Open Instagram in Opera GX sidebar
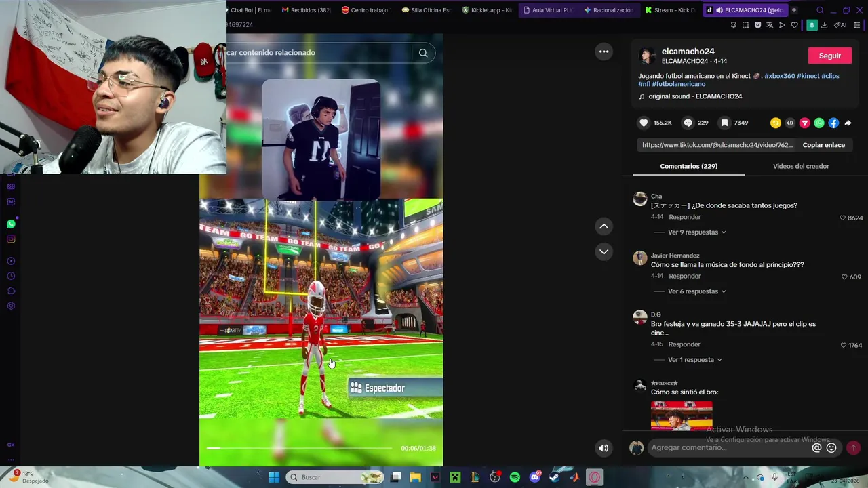 (x=11, y=239)
